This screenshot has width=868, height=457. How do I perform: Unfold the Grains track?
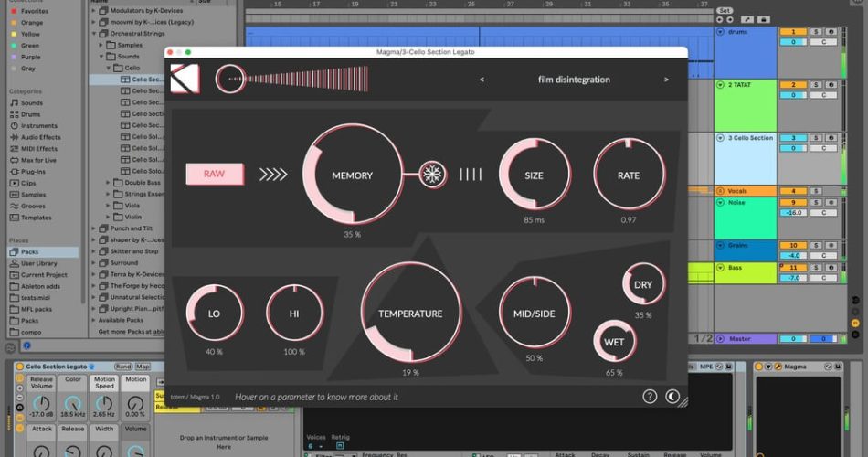coord(720,245)
